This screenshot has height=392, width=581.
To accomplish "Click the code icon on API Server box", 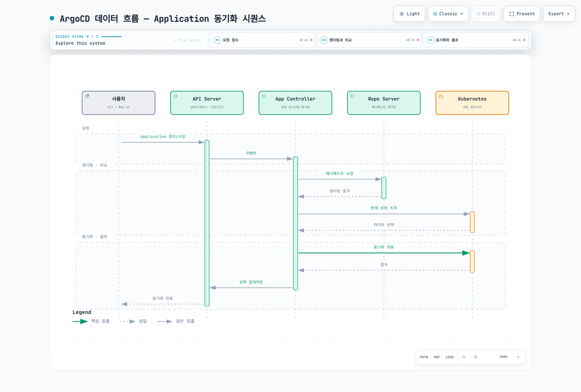I will (x=175, y=96).
